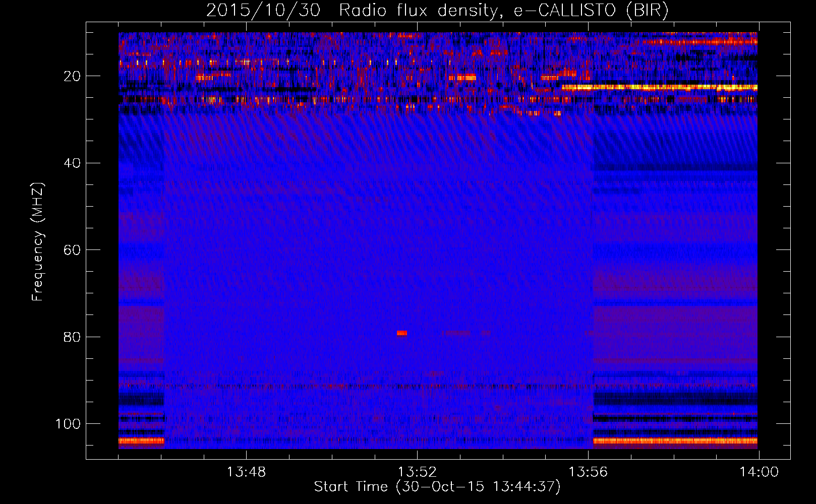This screenshot has height=504, width=816.
Task: Click the bright yellow emission band near 22 MHz
Action: pyautogui.click(x=659, y=87)
